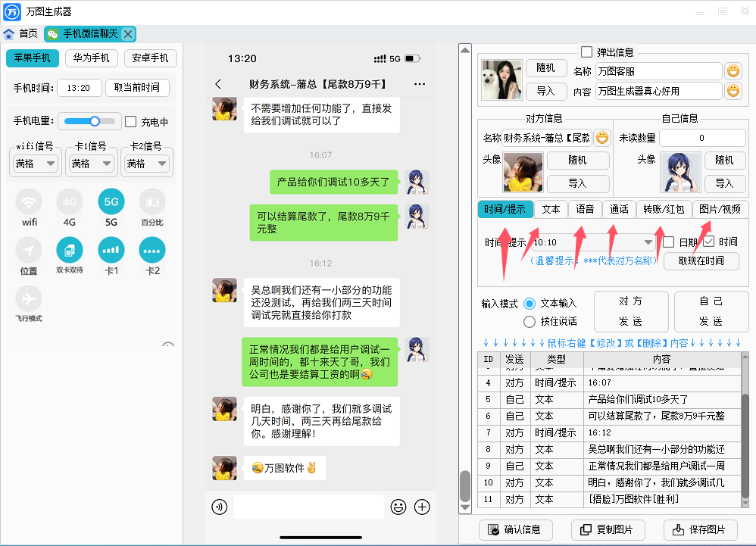Image resolution: width=756 pixels, height=546 pixels.
Task: Click 随机 button for 对方 avatar
Action: pyautogui.click(x=577, y=160)
